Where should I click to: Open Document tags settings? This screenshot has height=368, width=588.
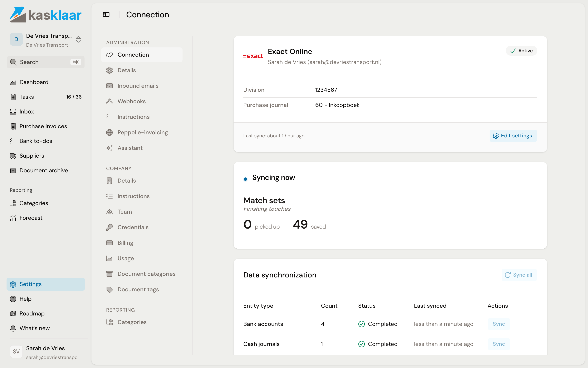[142, 290]
